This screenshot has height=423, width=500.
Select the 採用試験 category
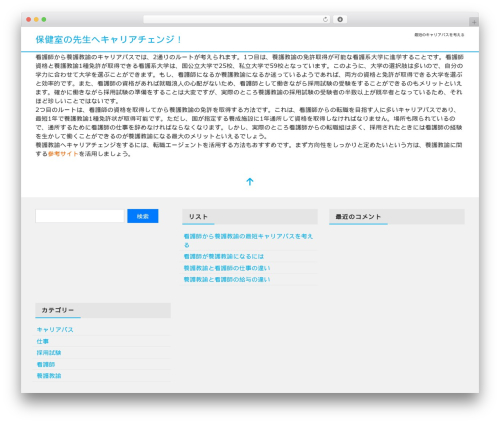coord(49,353)
